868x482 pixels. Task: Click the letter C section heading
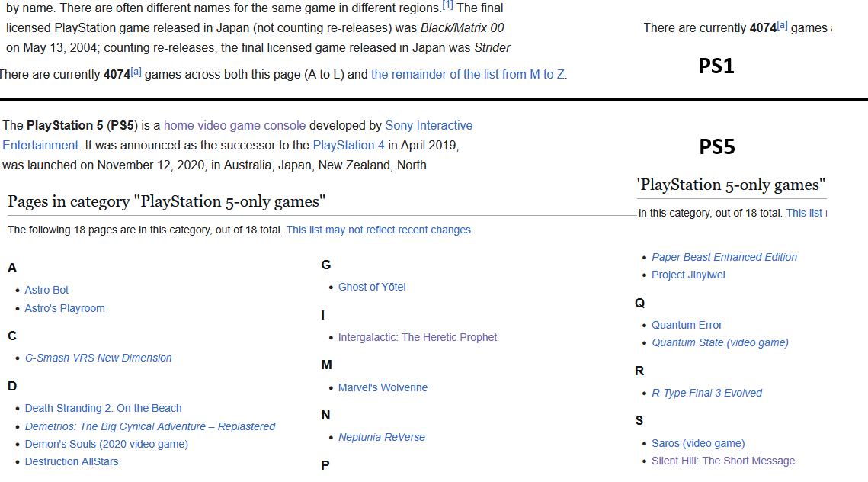pos(12,336)
